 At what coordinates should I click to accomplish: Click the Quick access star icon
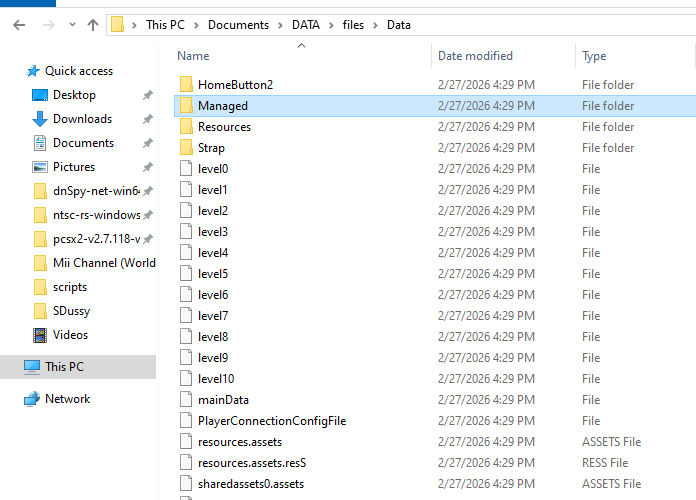(33, 71)
